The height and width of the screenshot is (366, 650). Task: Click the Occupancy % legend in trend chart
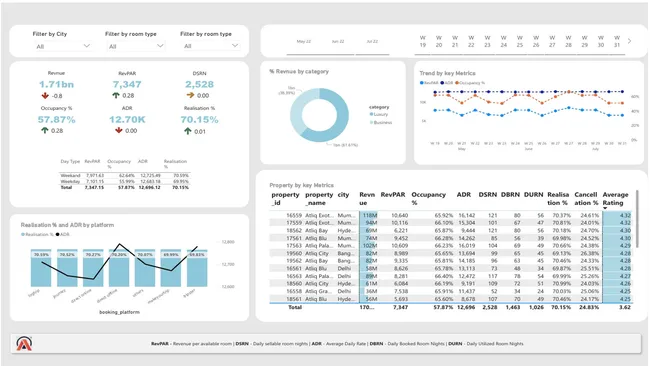(470, 83)
